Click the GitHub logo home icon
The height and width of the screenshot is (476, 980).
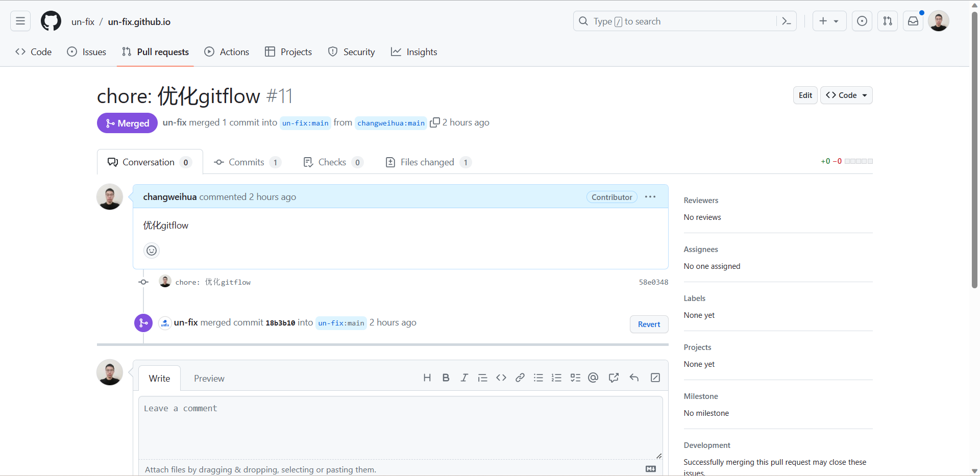[x=51, y=21]
